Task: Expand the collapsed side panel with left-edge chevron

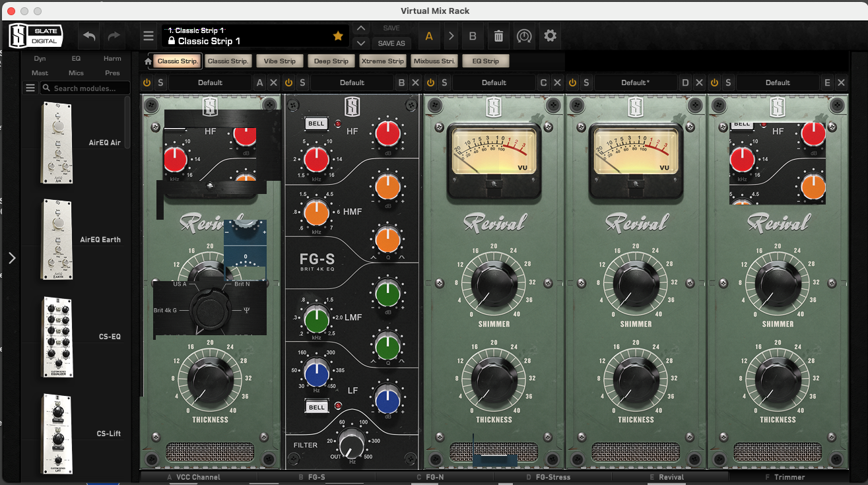Action: pyautogui.click(x=11, y=258)
